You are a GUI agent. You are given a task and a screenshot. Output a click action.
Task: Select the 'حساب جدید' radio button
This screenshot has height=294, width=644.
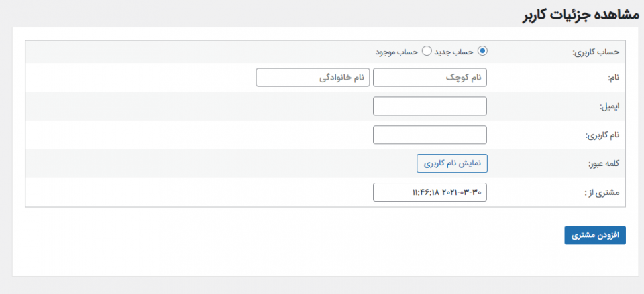point(482,51)
